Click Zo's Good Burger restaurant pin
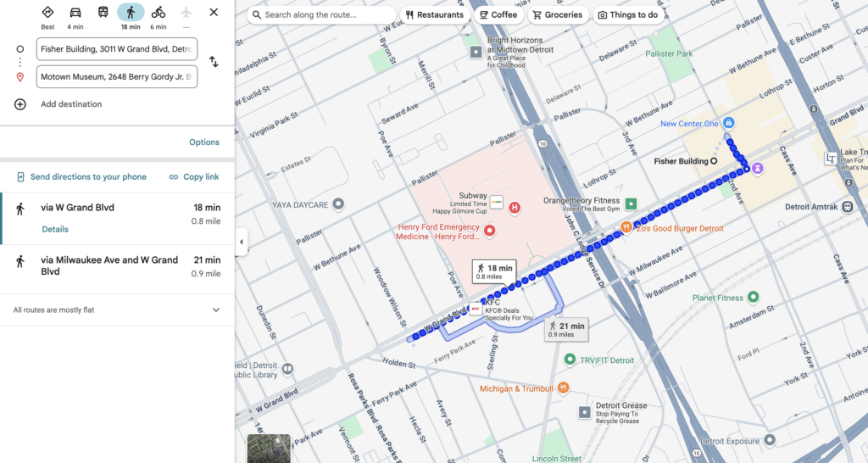 pos(626,227)
